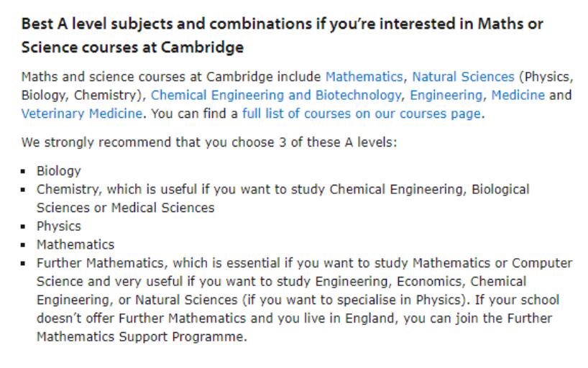Image resolution: width=588 pixels, height=368 pixels.
Task: Open the Mathematics course link
Action: tap(364, 76)
